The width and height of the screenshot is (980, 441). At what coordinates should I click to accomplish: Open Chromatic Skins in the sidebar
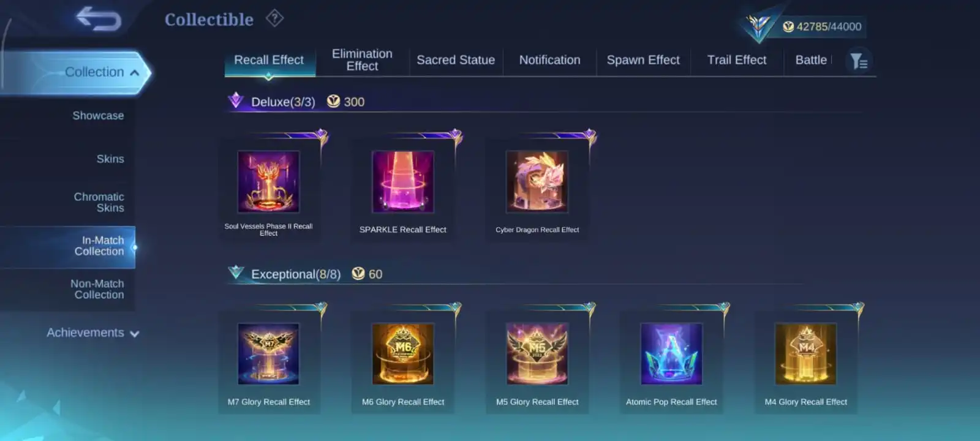click(x=99, y=202)
